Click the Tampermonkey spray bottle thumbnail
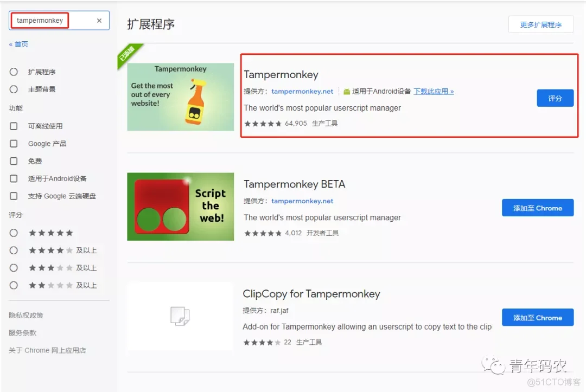 coord(181,97)
